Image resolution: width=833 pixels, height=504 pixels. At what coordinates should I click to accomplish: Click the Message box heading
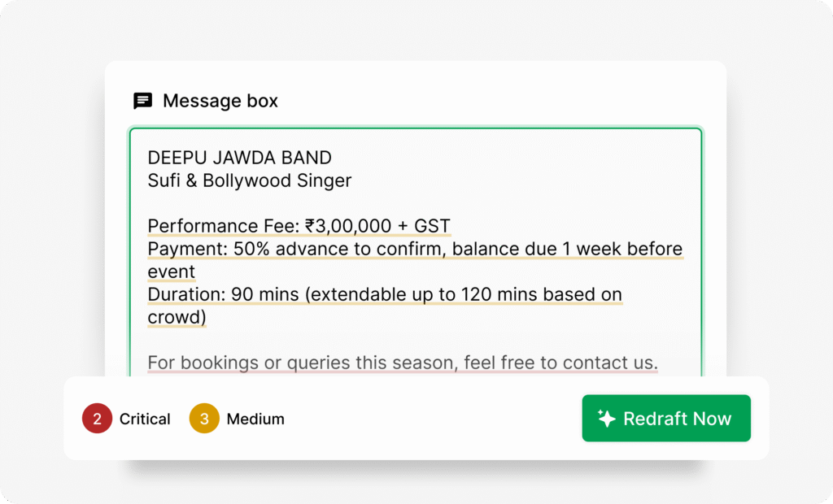[220, 101]
